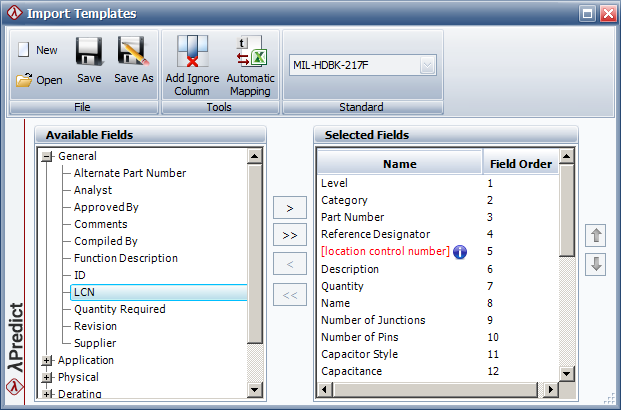This screenshot has height=410, width=621.
Task: Open a template with the Open icon
Action: pyautogui.click(x=24, y=80)
